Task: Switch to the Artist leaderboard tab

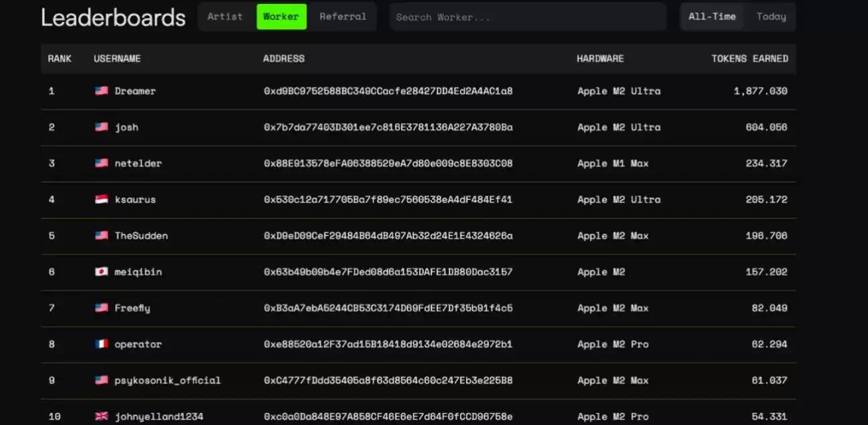Action: tap(225, 17)
